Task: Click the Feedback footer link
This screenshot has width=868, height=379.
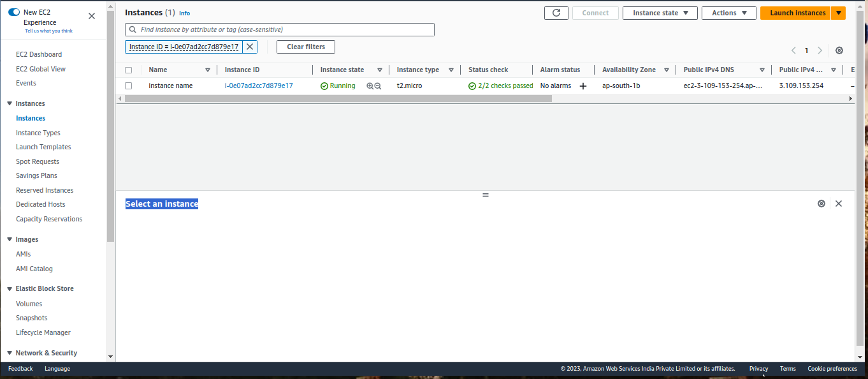Action: click(x=20, y=369)
